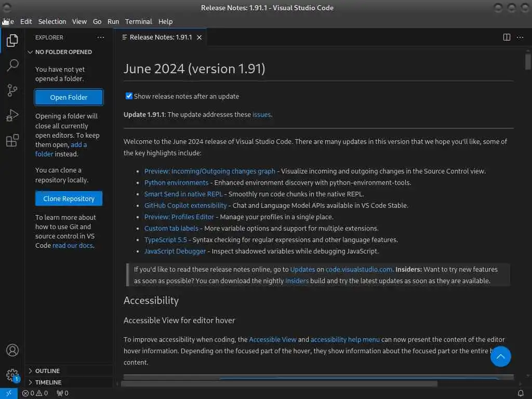Screen dimensions: 532x399
Task: Split the editor right
Action: point(507,37)
